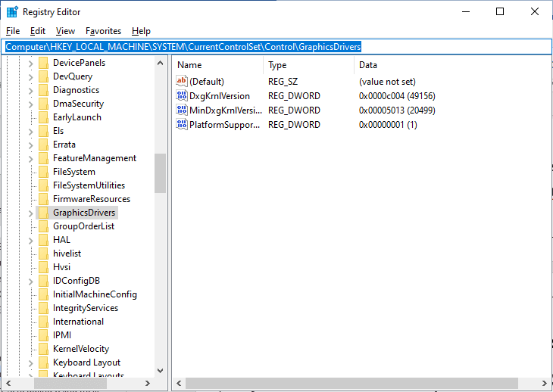Click the tree pane scroll down arrow
This screenshot has width=553, height=392.
(160, 371)
